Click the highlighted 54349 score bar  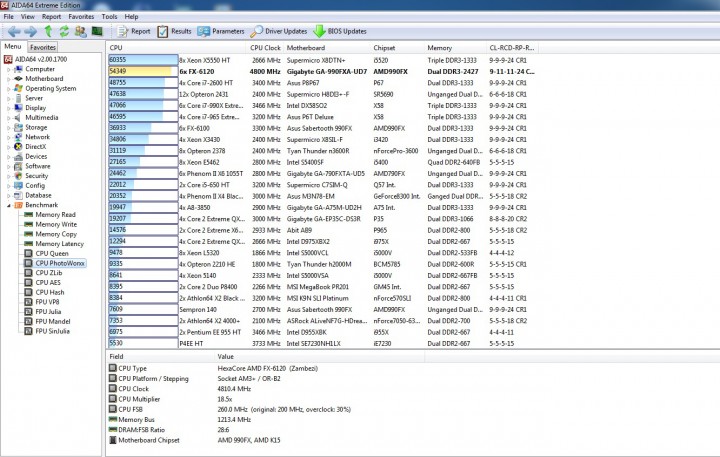143,71
